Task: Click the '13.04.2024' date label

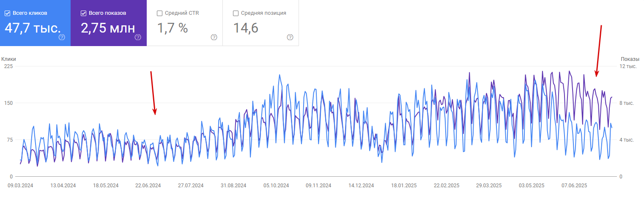Action: point(63,186)
